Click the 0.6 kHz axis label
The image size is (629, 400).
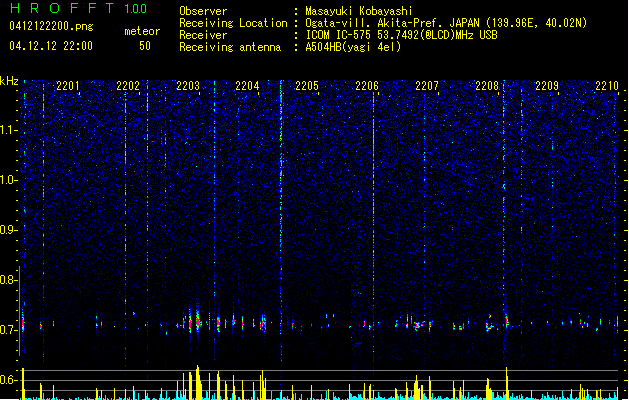tap(8, 380)
